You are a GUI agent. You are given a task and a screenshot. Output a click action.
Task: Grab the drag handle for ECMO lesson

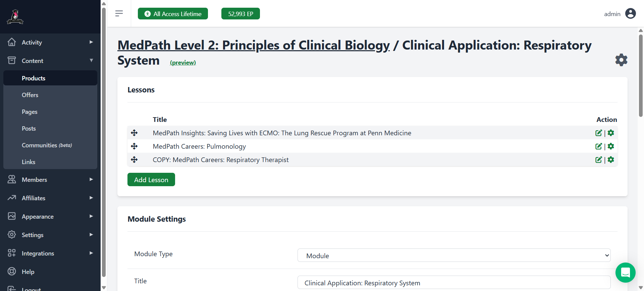pos(134,133)
